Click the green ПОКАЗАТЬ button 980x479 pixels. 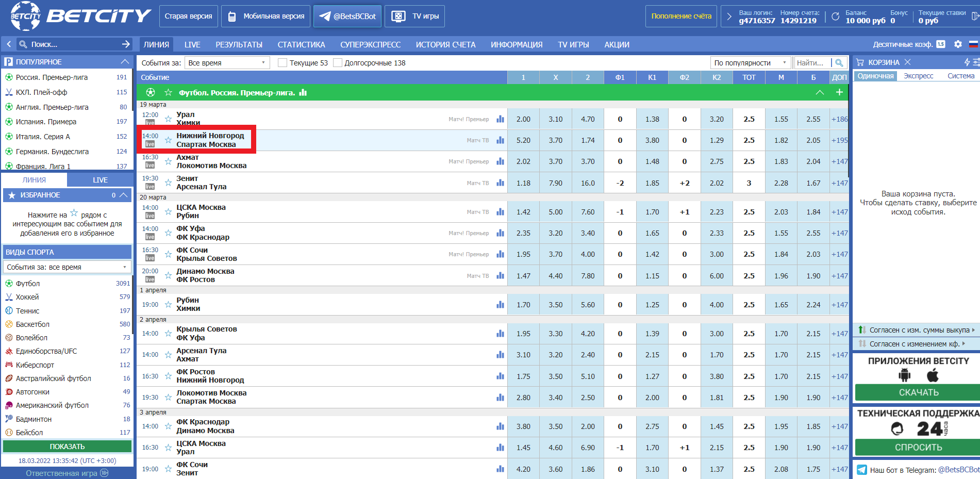point(67,447)
